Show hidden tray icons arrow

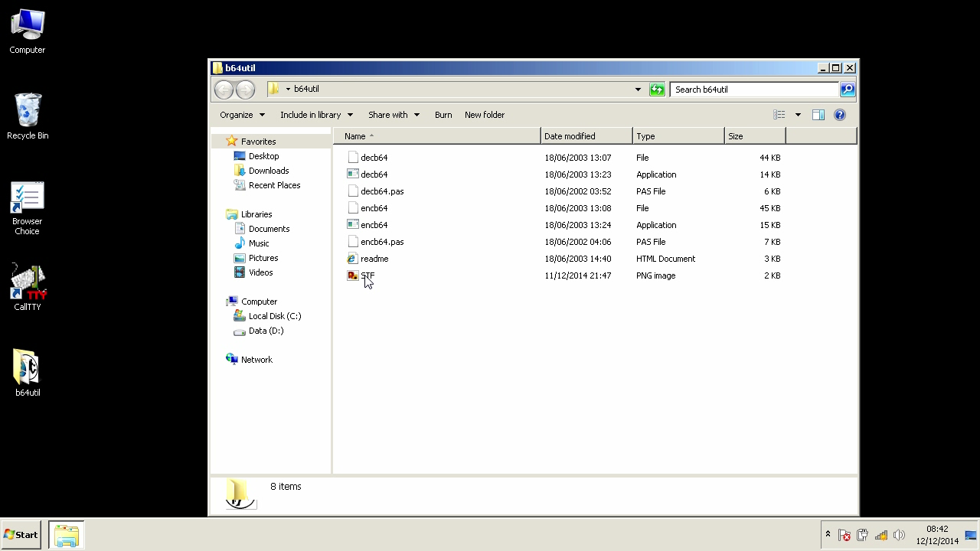[x=828, y=535]
